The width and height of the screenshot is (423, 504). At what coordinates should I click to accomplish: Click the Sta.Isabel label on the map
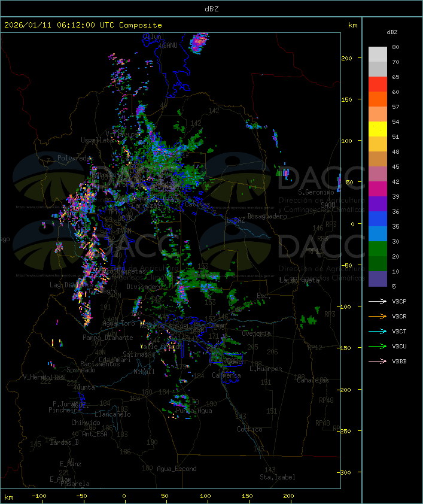(277, 477)
